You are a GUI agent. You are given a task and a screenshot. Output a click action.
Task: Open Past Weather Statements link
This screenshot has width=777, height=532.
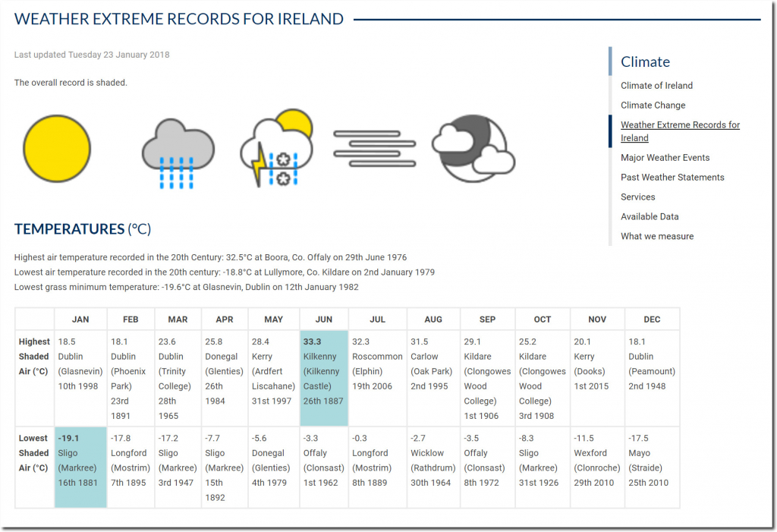(x=672, y=177)
